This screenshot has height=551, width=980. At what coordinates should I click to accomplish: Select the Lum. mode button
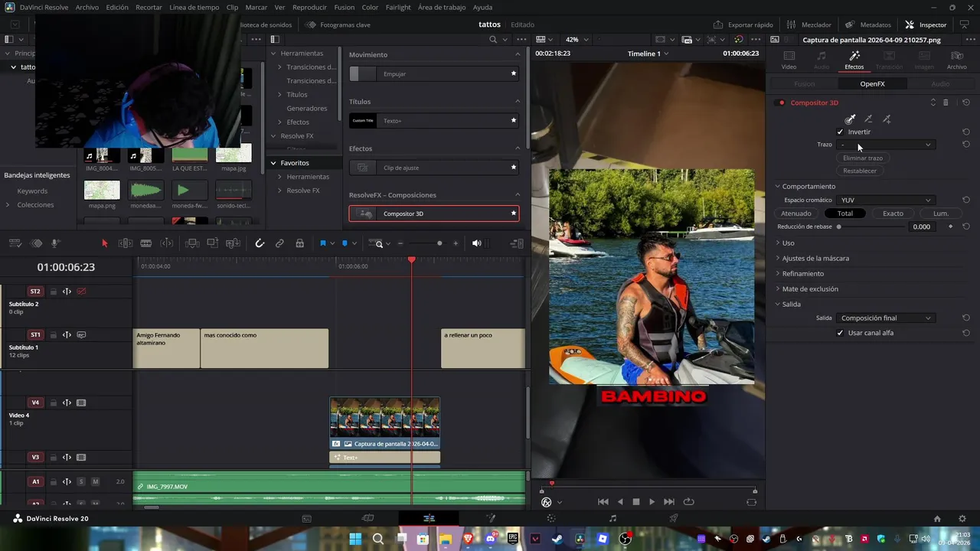pos(941,214)
